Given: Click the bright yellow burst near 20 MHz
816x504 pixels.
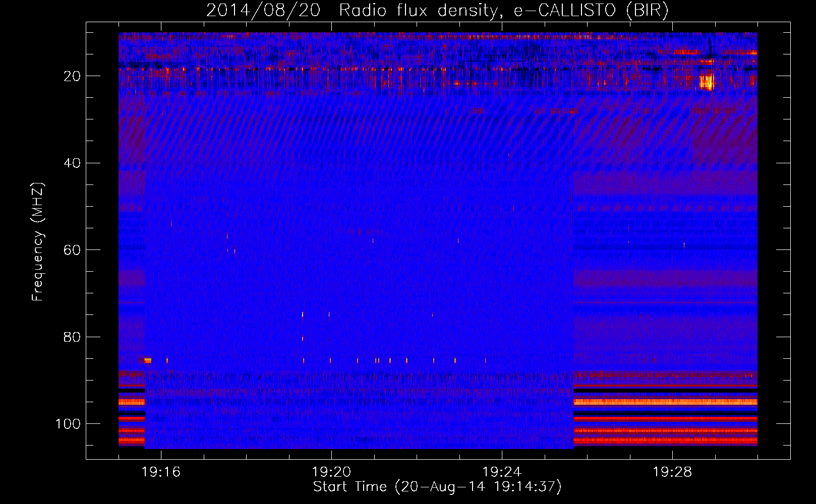Looking at the screenshot, I should [707, 82].
